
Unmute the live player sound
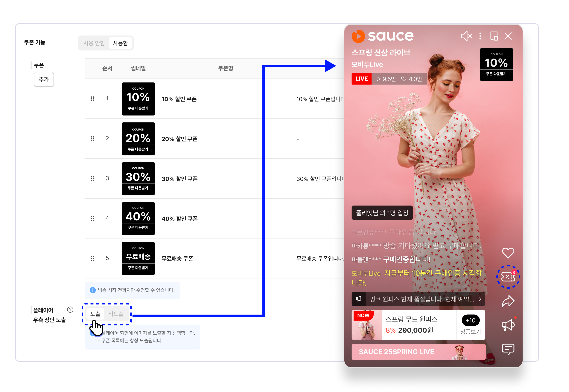pyautogui.click(x=466, y=36)
